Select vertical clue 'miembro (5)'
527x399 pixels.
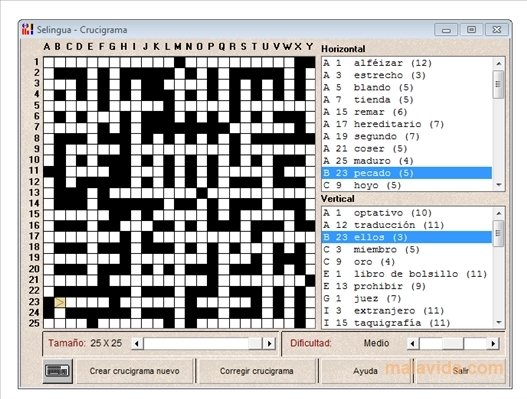[407, 250]
